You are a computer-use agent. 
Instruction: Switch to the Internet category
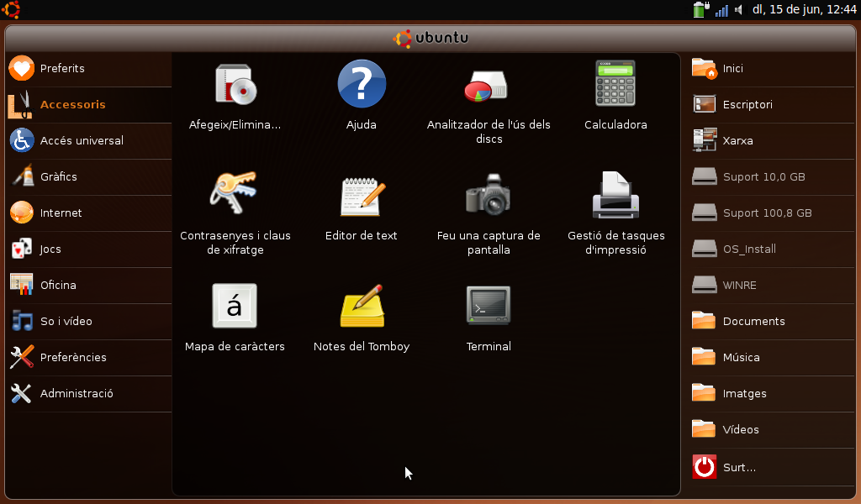[x=89, y=213]
